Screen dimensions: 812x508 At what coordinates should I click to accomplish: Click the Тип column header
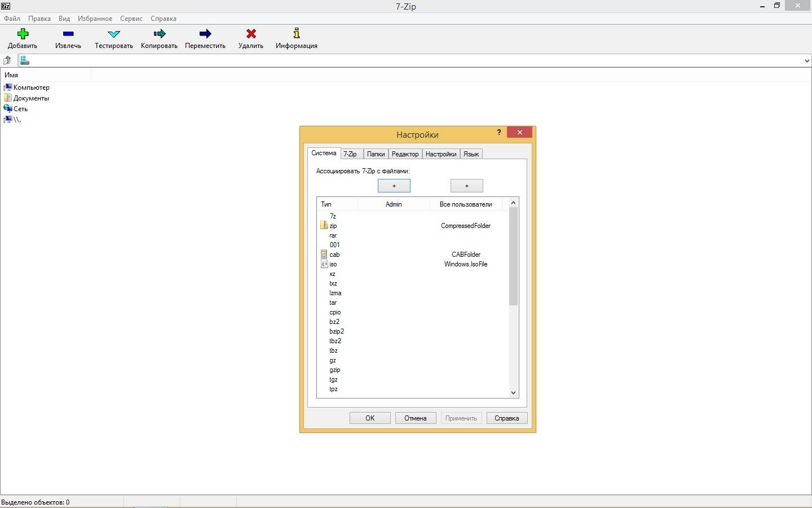[337, 204]
